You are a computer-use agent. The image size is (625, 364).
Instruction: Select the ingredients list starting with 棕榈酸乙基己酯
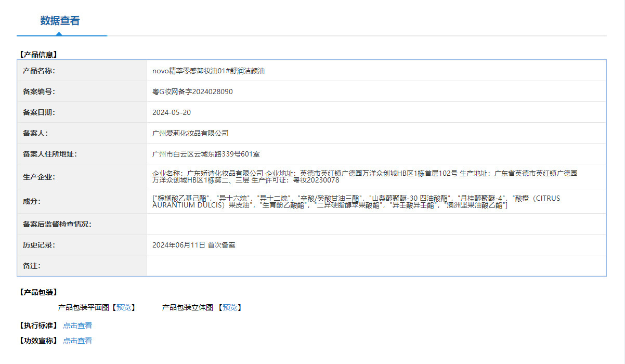point(356,201)
